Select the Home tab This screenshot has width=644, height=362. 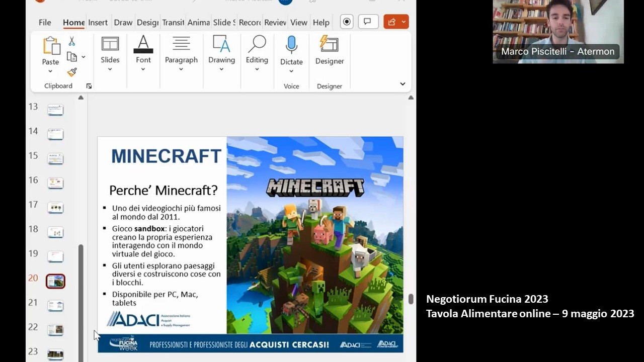pyautogui.click(x=73, y=22)
